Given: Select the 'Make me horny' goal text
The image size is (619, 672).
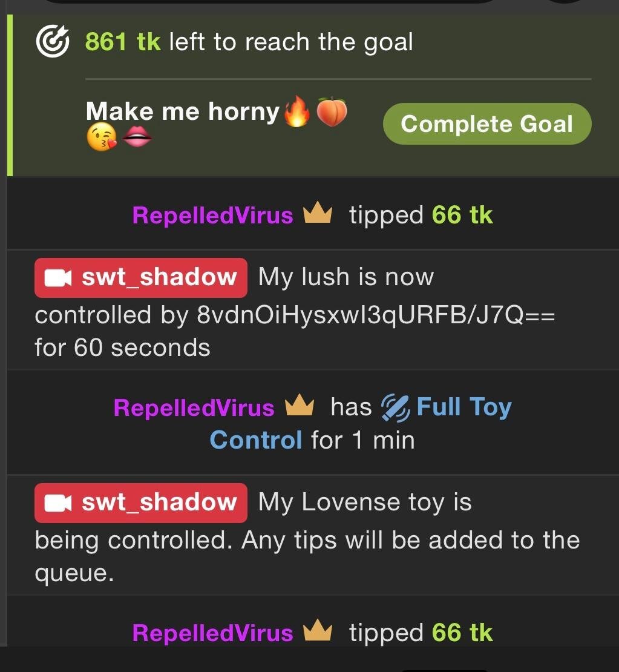Looking at the screenshot, I should pos(183,111).
